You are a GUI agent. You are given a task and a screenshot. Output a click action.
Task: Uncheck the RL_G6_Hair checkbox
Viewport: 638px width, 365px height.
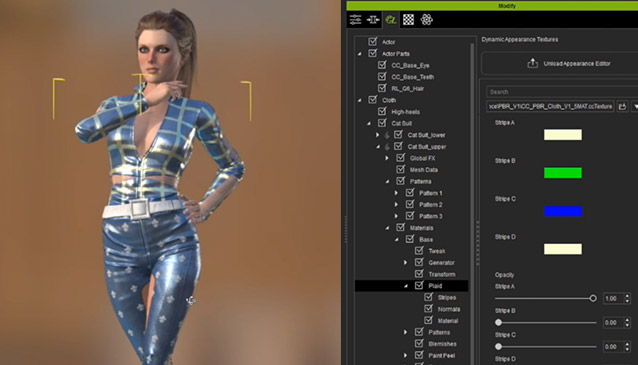click(x=382, y=88)
